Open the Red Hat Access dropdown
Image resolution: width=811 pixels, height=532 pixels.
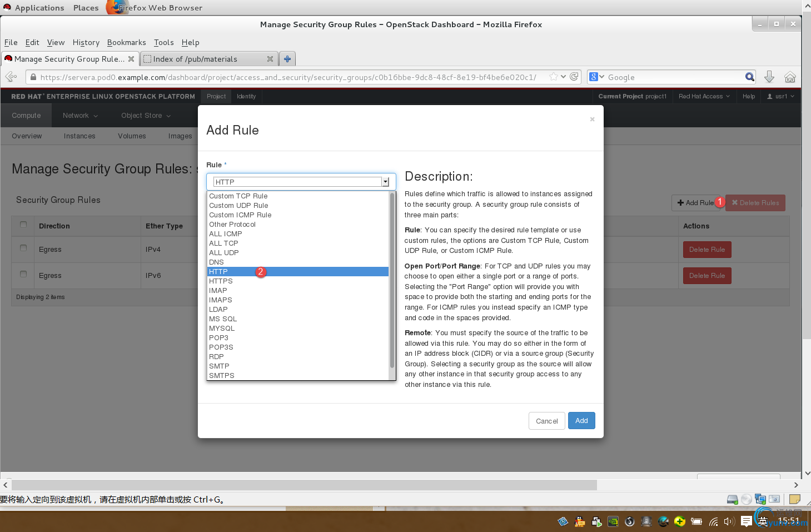[x=704, y=96]
